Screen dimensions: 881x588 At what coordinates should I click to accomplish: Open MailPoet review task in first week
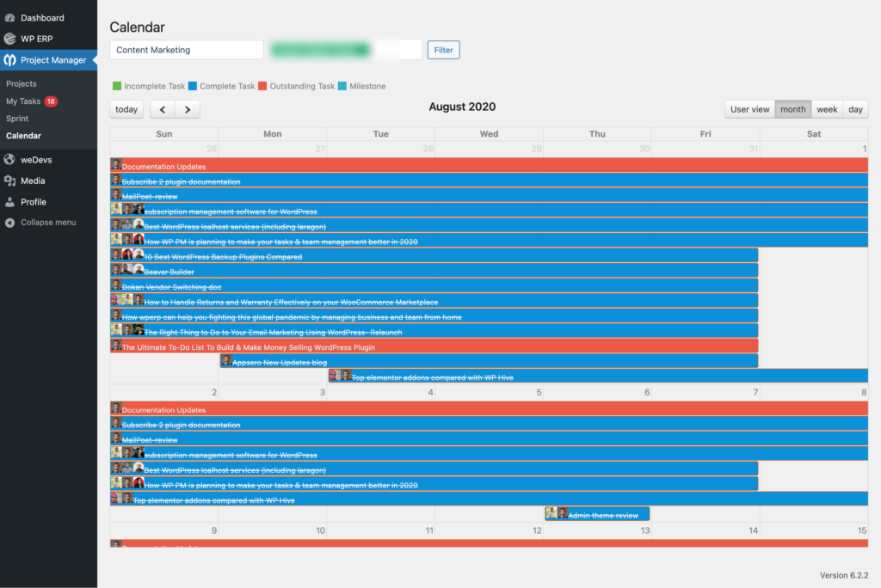pyautogui.click(x=489, y=196)
